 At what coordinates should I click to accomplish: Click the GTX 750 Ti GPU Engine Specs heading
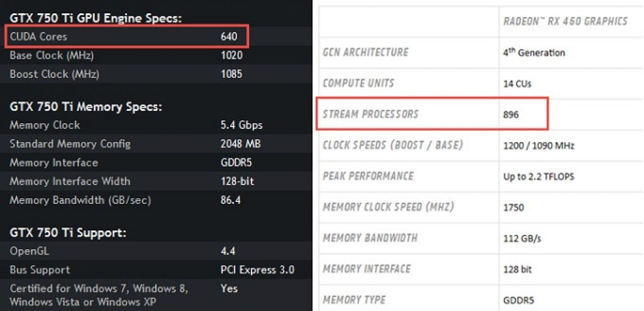coord(96,18)
